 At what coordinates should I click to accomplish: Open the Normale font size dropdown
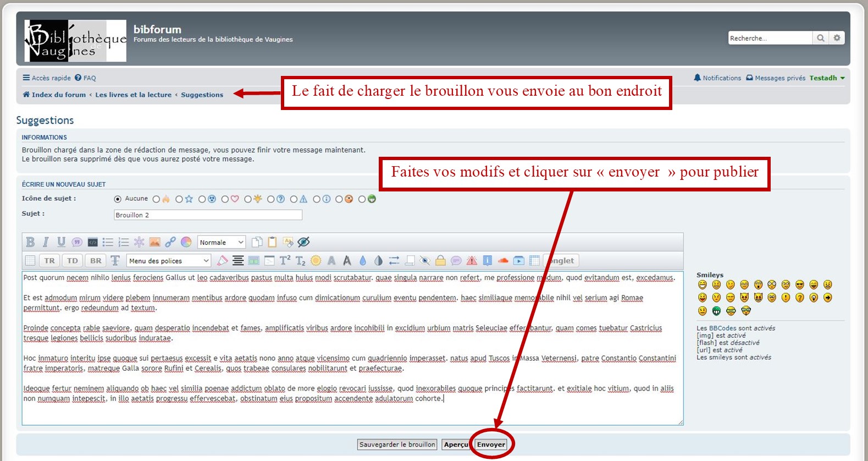click(x=221, y=242)
